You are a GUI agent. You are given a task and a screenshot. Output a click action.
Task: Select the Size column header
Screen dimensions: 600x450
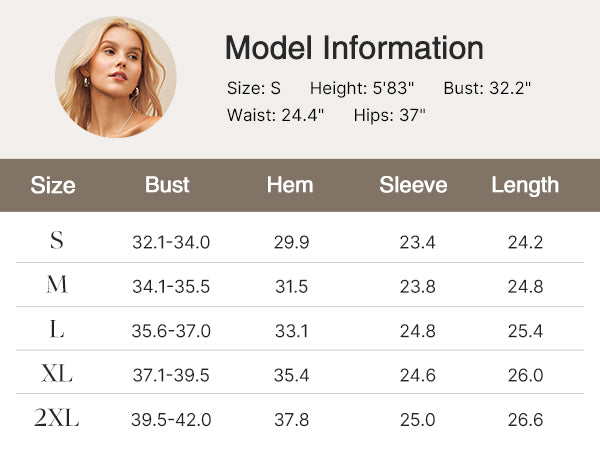coord(53,185)
